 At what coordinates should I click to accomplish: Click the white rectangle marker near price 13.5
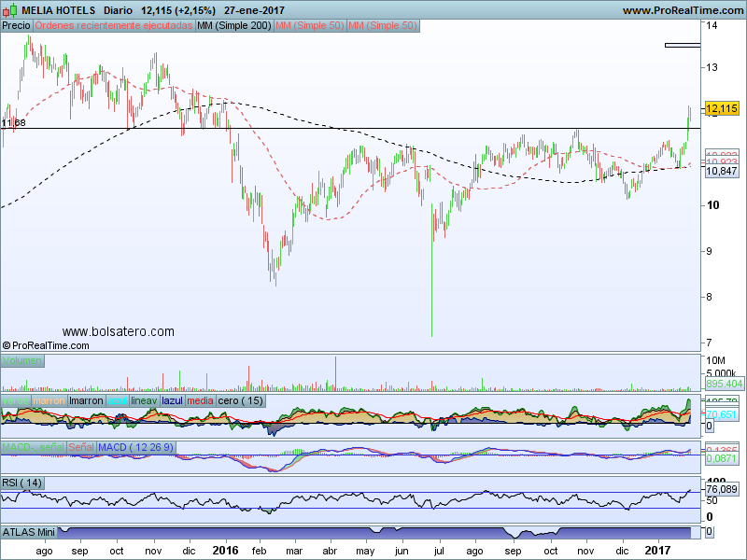682,45
